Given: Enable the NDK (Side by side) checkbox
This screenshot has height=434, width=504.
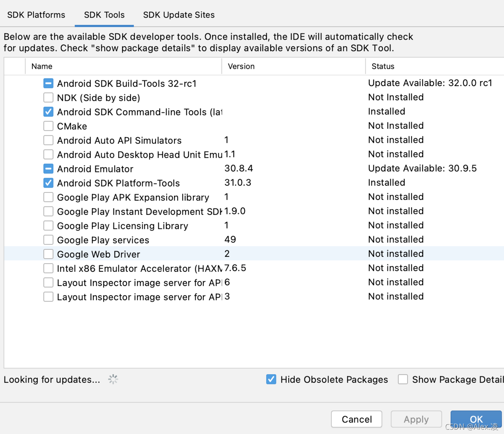Looking at the screenshot, I should 48,98.
